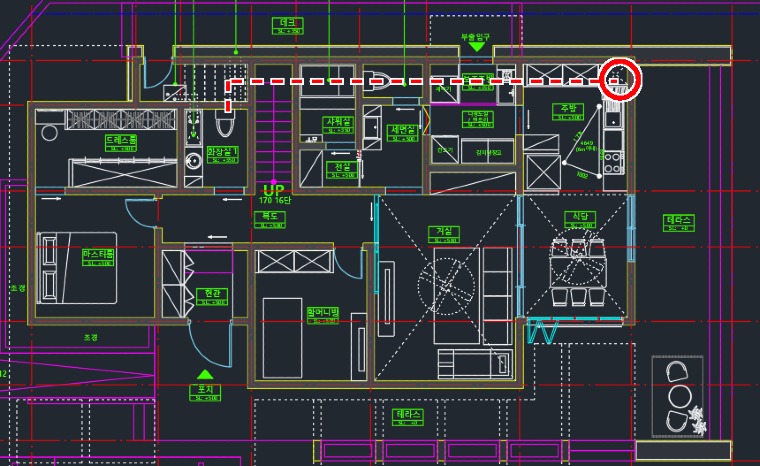
Task: Click the red circle marker in the kitchen corner
Action: click(620, 79)
